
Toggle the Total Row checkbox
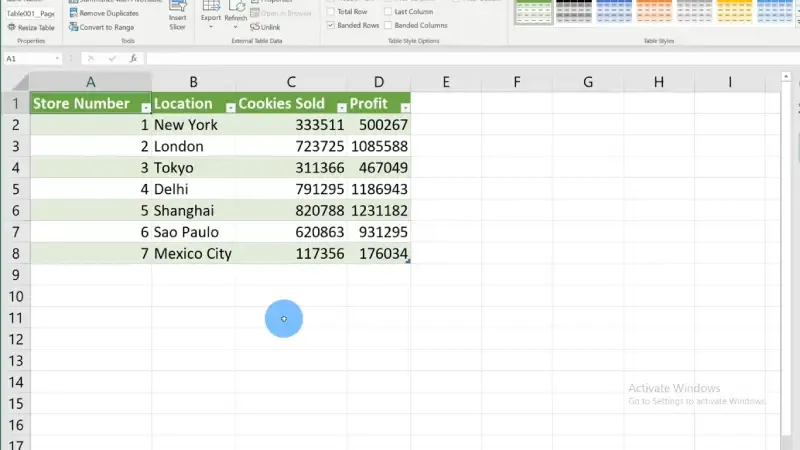click(331, 11)
